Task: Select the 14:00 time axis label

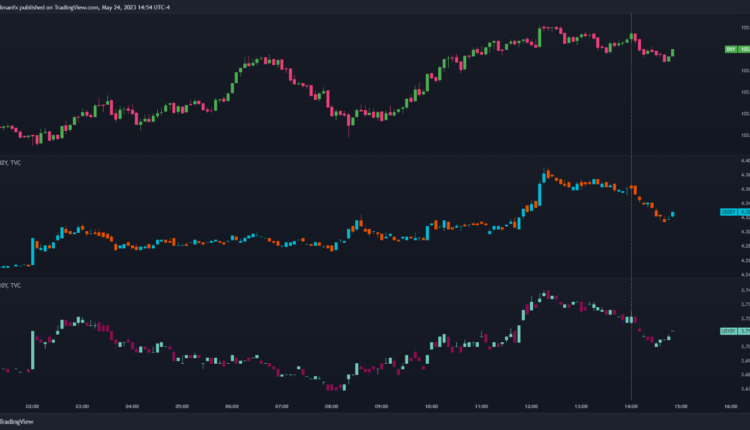Action: point(631,407)
